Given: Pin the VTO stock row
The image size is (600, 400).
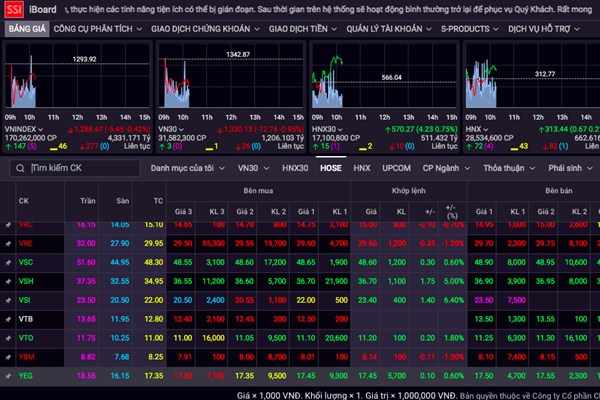Looking at the screenshot, I should 10,337.
